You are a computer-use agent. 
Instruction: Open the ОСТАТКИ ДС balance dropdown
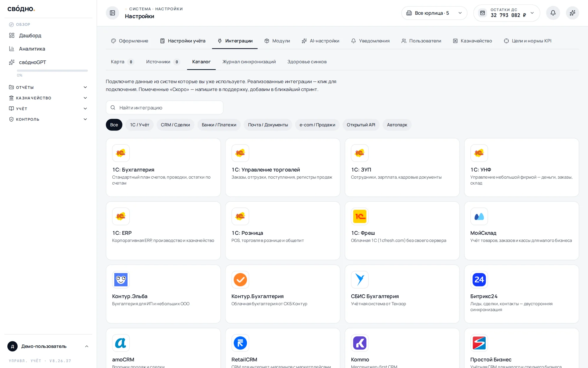507,13
